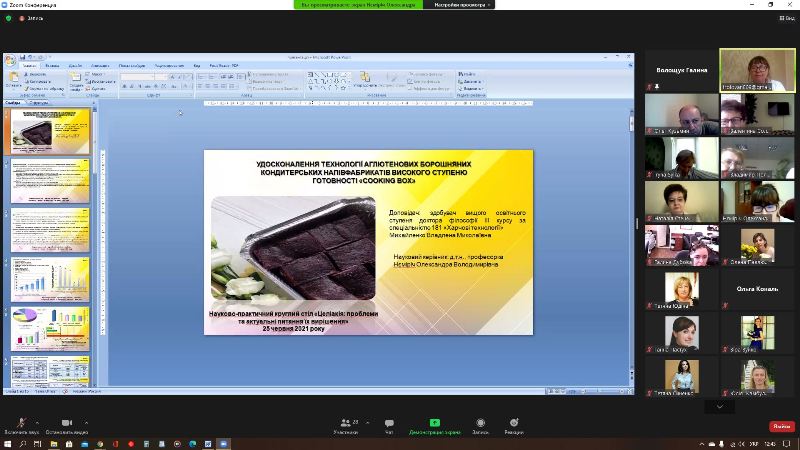Open the Показ слайдов ribbon tab
This screenshot has height=450, width=800.
tap(132, 66)
